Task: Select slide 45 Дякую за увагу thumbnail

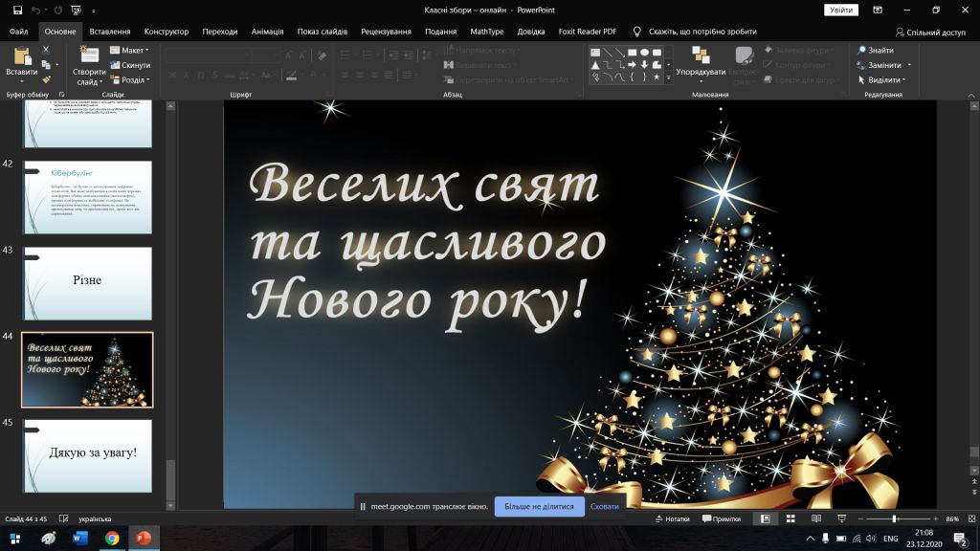Action: 87,456
